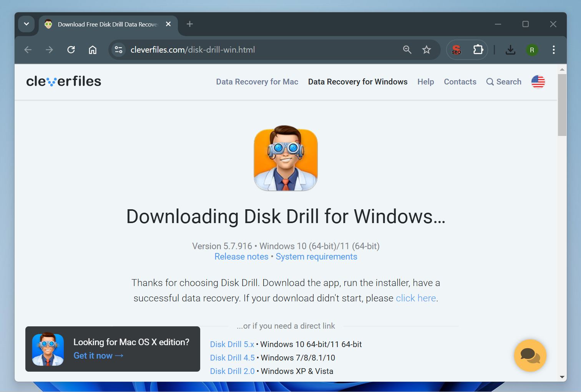Viewport: 581px width, 392px height.
Task: Bookmark this page with the star icon
Action: 427,50
